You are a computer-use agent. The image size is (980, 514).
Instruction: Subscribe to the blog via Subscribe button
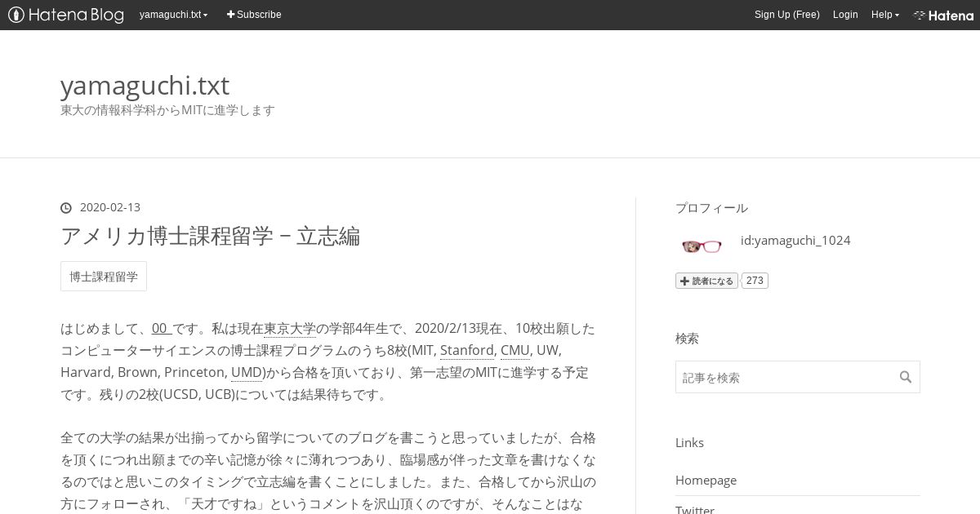click(254, 15)
